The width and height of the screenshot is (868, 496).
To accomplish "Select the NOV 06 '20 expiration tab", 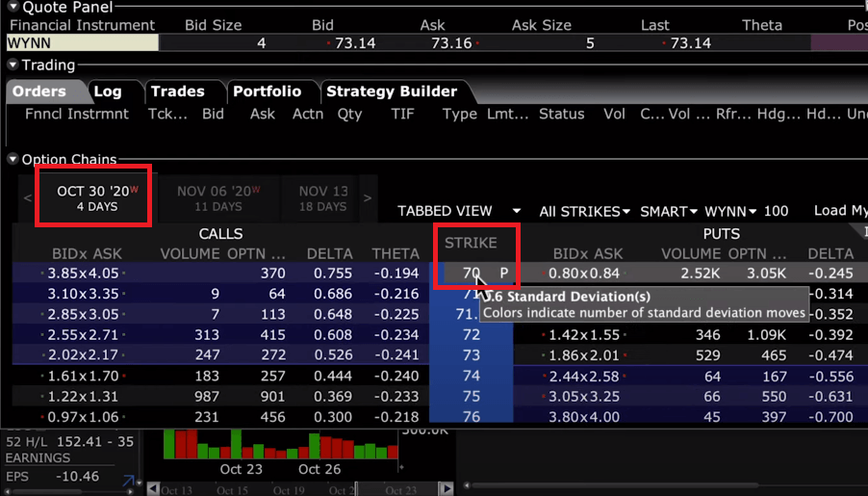I will [x=218, y=197].
